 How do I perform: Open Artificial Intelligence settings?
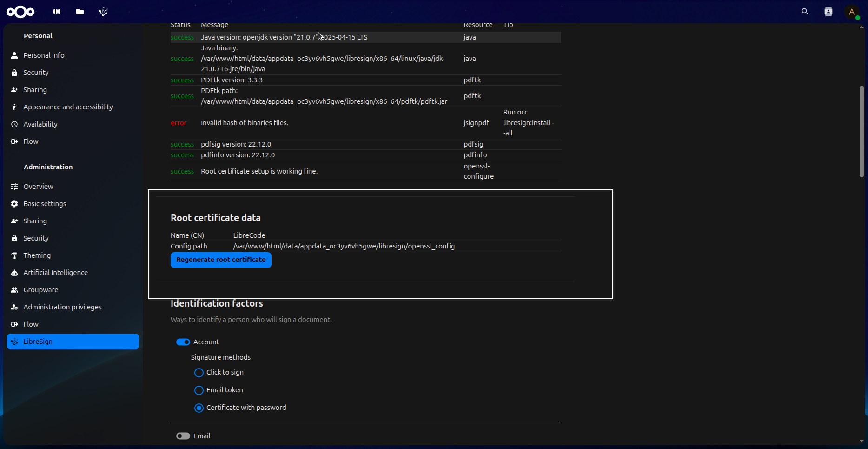[73, 273]
